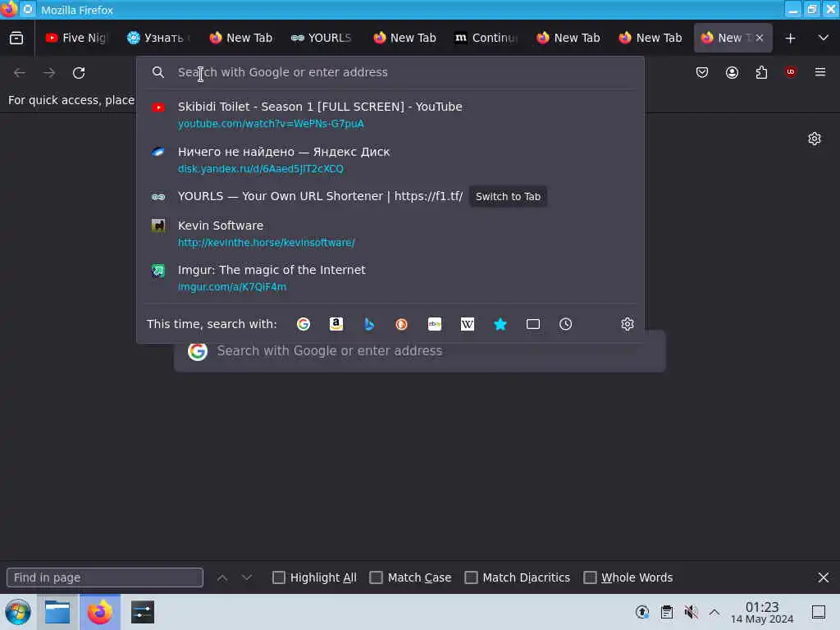Image resolution: width=840 pixels, height=630 pixels.
Task: Open the uBlock Origin extension icon
Action: click(x=791, y=72)
